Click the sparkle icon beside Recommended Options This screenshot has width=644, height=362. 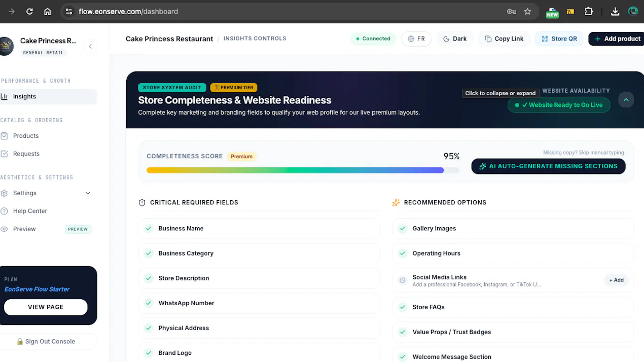tap(396, 203)
